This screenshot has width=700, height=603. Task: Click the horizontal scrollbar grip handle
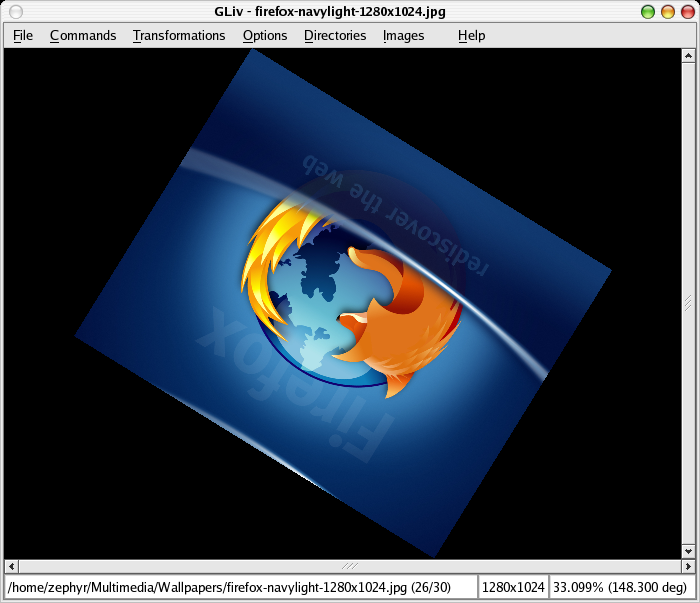pos(349,566)
